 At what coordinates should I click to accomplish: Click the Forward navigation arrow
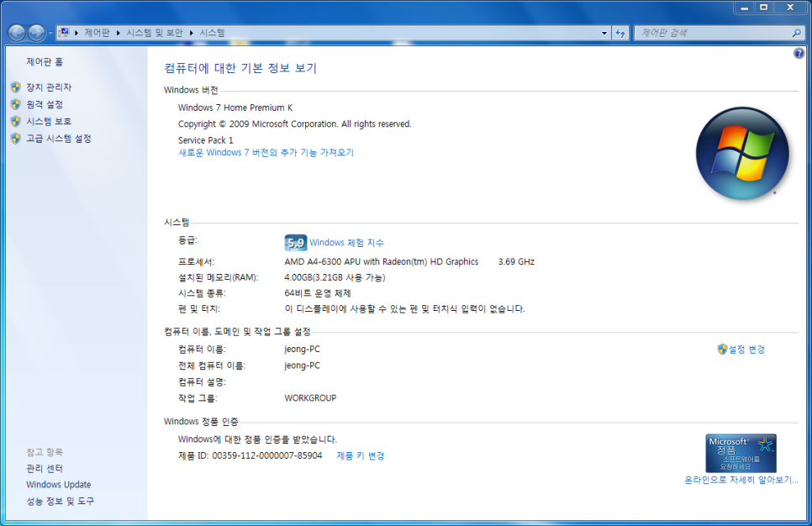36,33
